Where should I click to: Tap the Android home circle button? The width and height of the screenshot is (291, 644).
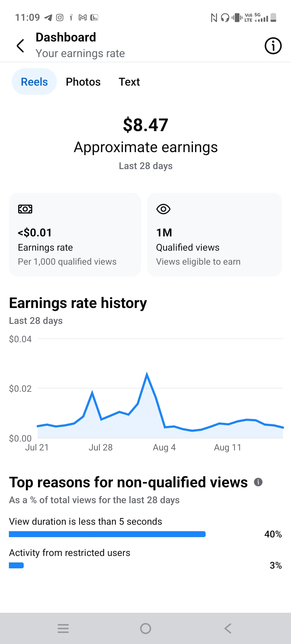(145, 628)
